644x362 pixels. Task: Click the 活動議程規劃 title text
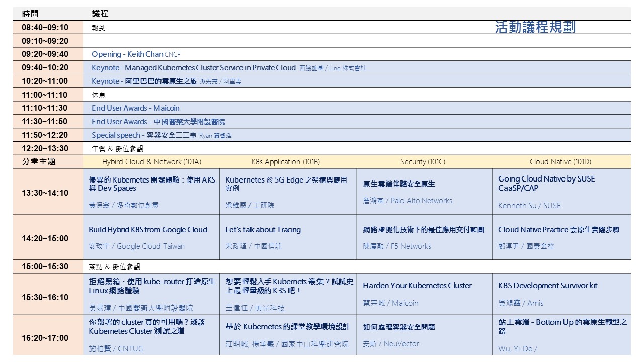click(535, 27)
